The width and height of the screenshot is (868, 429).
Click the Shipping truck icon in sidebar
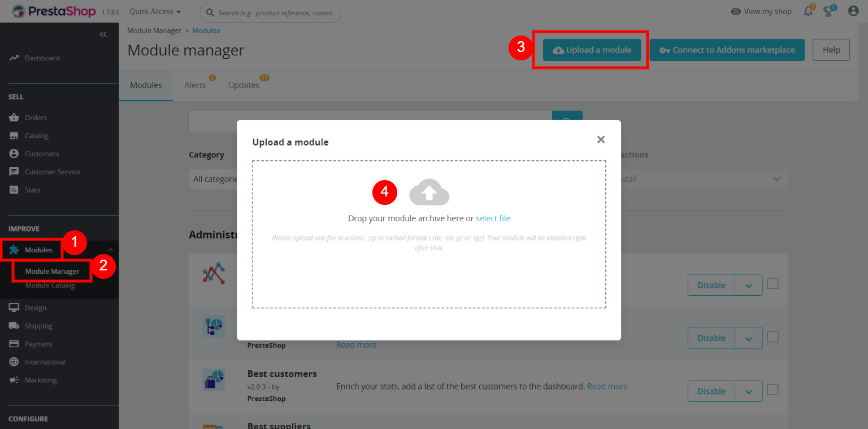coord(14,326)
